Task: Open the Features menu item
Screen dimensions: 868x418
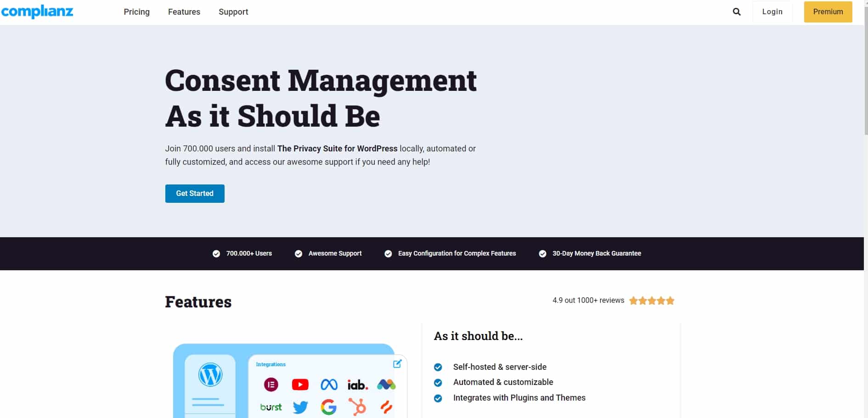Action: coord(184,12)
